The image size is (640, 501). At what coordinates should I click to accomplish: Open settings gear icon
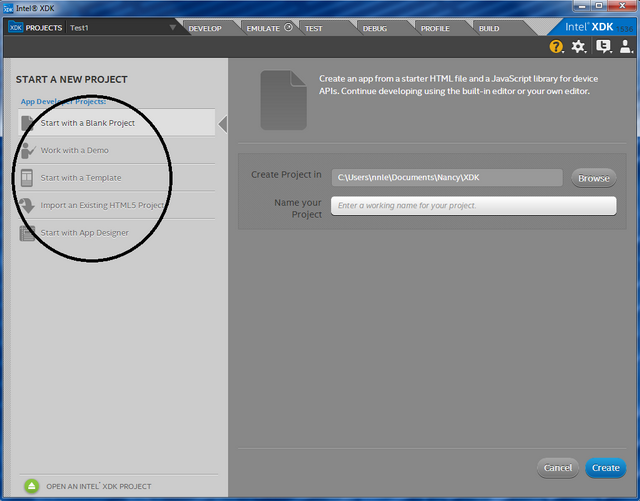578,47
